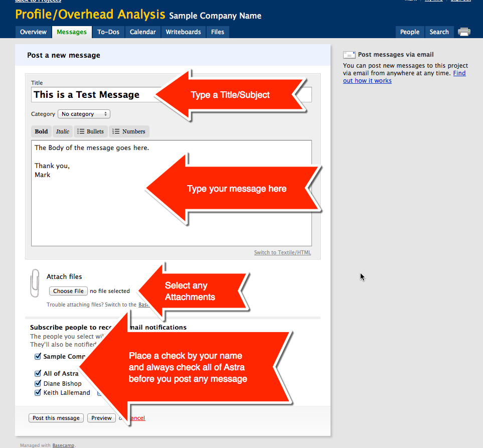Toggle the Sample Company checkbox

(x=38, y=357)
